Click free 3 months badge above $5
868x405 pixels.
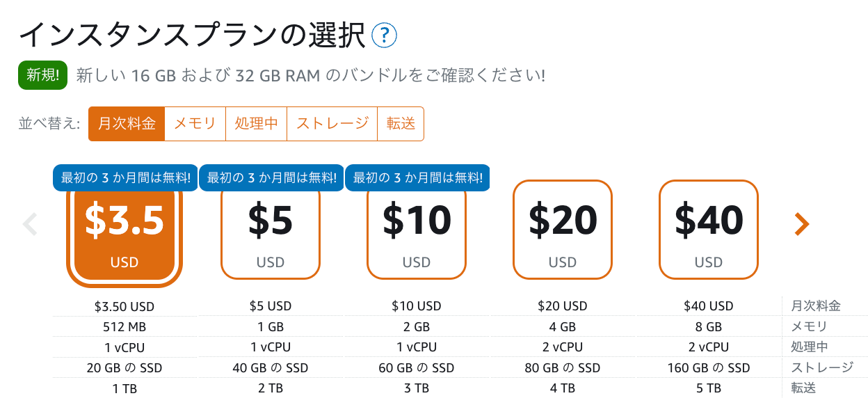tap(271, 177)
